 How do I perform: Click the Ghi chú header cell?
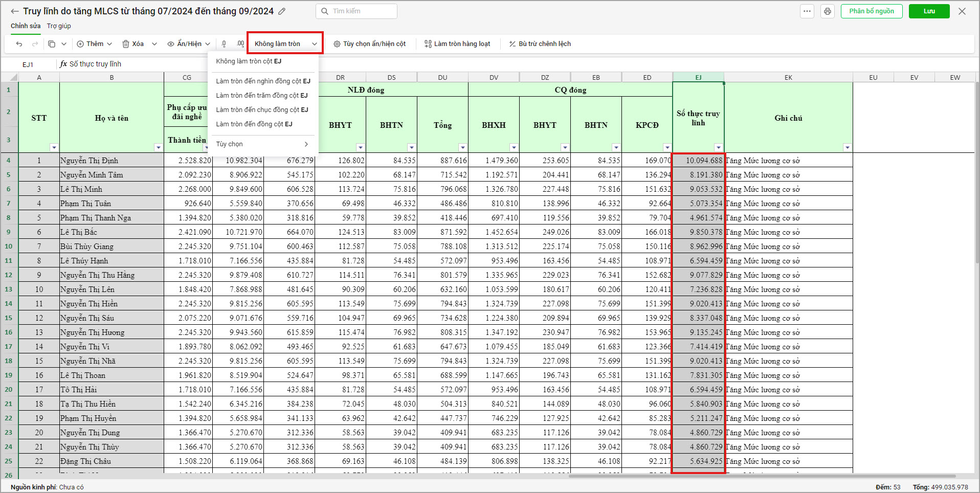788,118
